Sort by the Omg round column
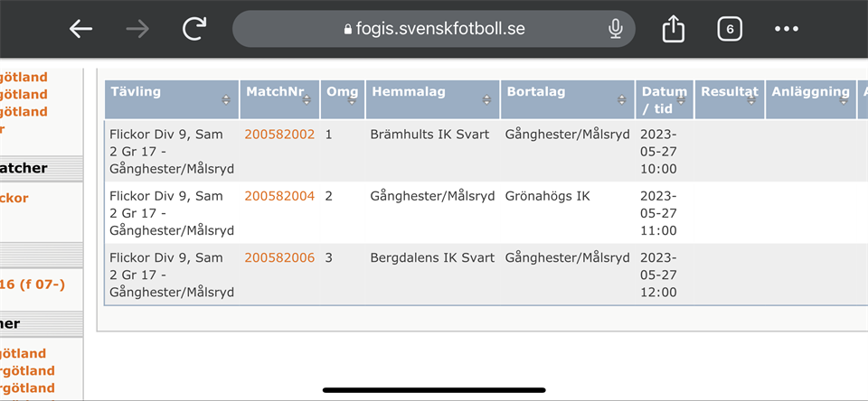 point(343,99)
